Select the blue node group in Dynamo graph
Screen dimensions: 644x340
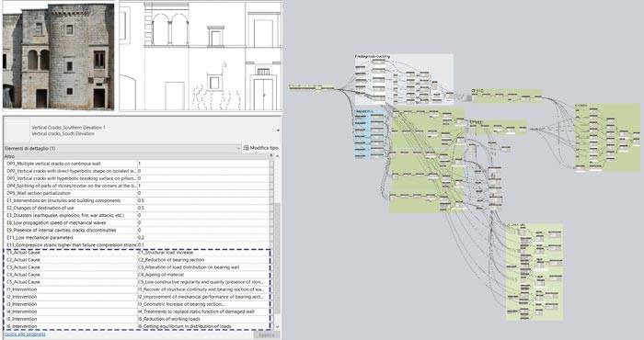[369, 132]
